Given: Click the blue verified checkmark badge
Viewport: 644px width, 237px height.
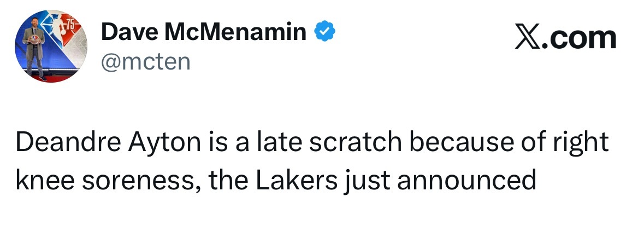Looking at the screenshot, I should click(x=324, y=33).
